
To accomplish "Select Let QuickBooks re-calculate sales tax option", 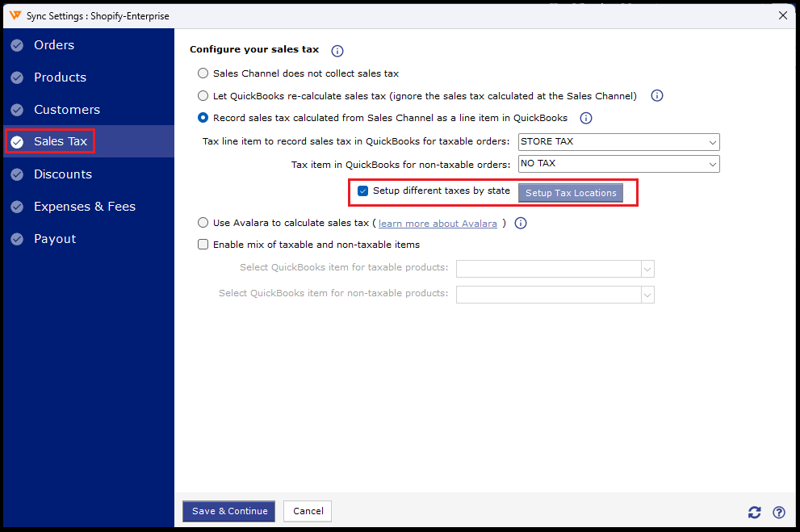I will pyautogui.click(x=203, y=96).
